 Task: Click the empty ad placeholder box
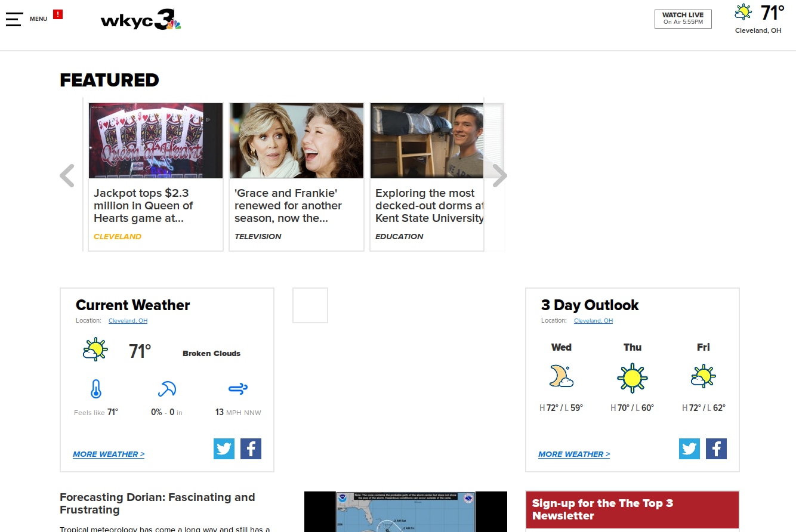[310, 305]
